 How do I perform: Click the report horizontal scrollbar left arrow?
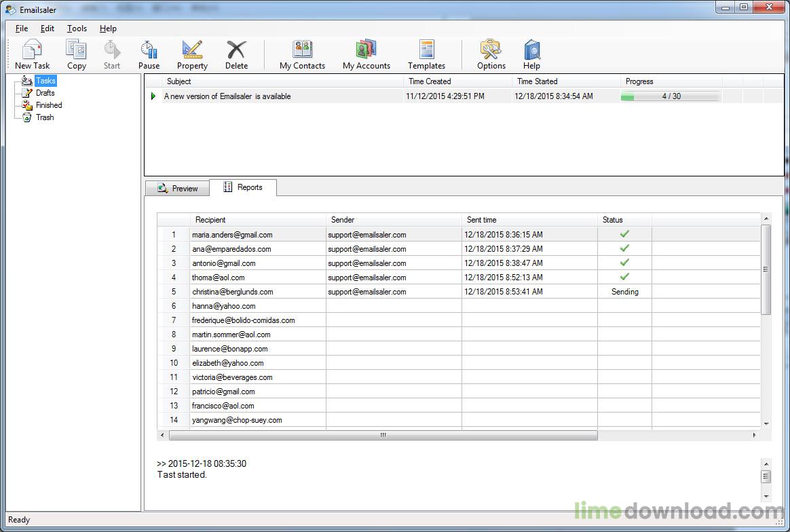(x=162, y=435)
